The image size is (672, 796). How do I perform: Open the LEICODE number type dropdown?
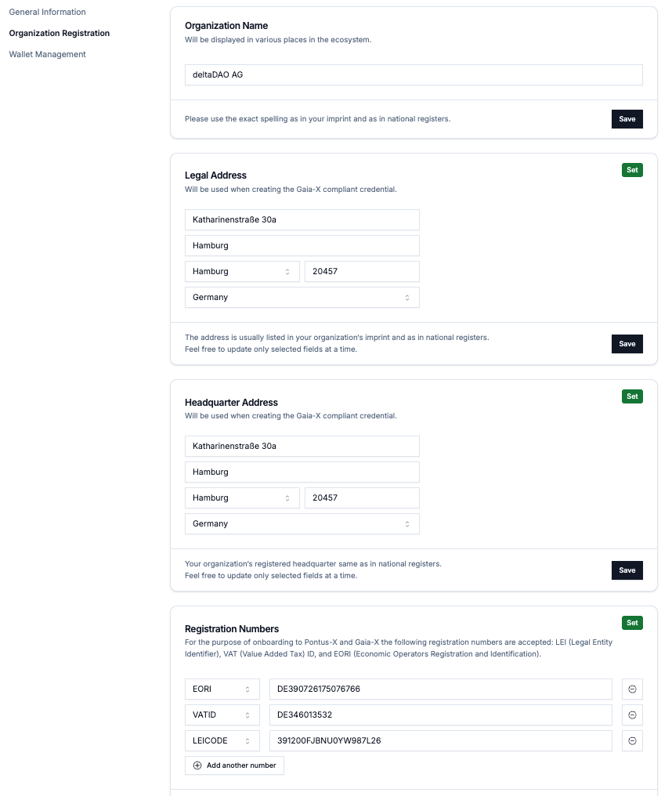[222, 741]
